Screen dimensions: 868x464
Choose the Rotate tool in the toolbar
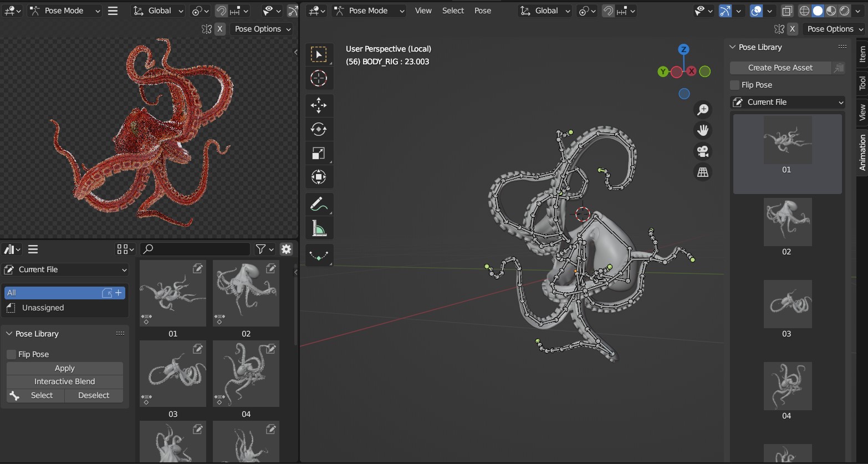[319, 129]
